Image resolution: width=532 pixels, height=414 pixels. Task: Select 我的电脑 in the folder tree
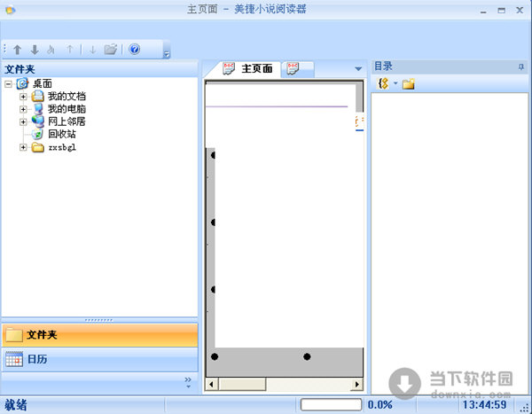66,109
